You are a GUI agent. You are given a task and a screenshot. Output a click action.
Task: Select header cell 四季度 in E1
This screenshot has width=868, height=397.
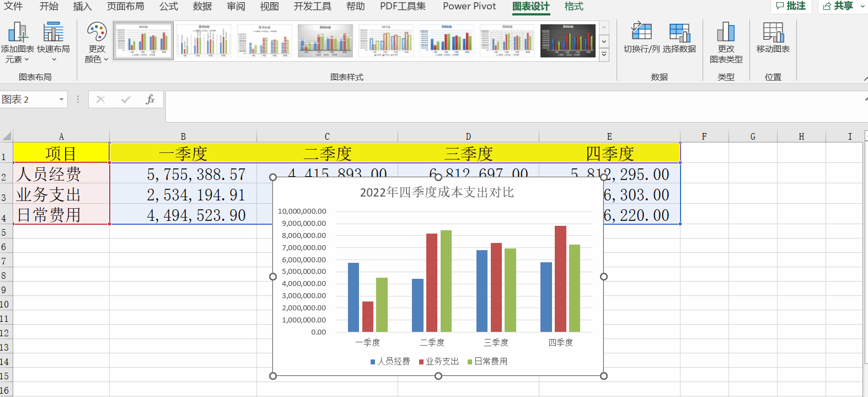(x=609, y=153)
